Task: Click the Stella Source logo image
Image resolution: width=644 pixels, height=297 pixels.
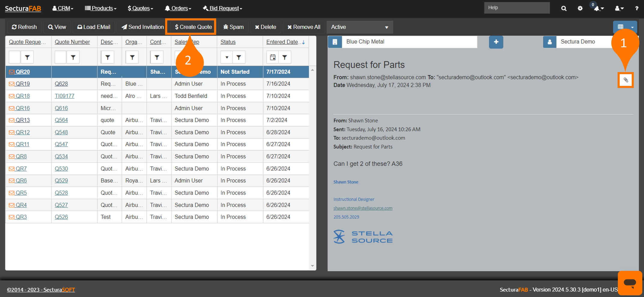Action: [363, 237]
